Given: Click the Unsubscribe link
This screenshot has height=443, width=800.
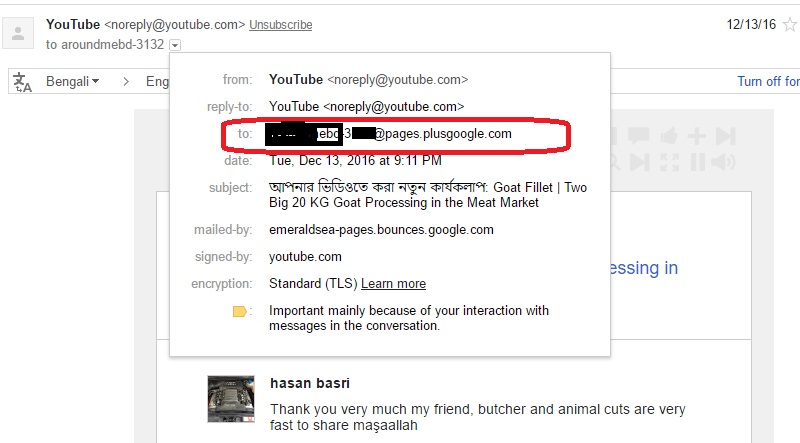Looking at the screenshot, I should tap(281, 24).
